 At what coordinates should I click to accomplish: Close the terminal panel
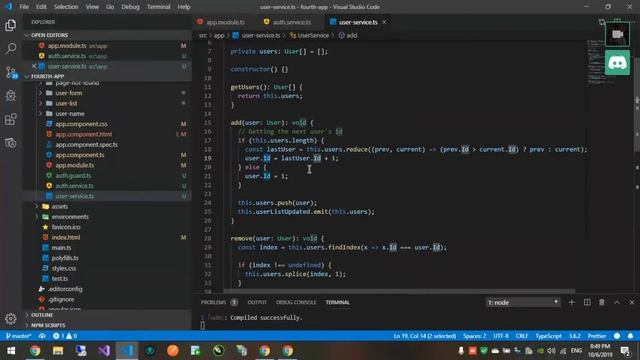tap(631, 302)
